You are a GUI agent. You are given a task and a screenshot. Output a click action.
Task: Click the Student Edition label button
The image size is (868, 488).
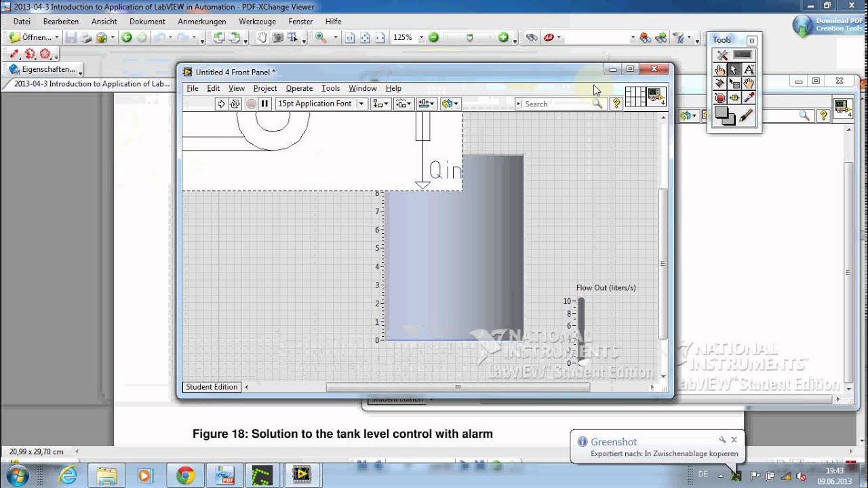tap(212, 387)
